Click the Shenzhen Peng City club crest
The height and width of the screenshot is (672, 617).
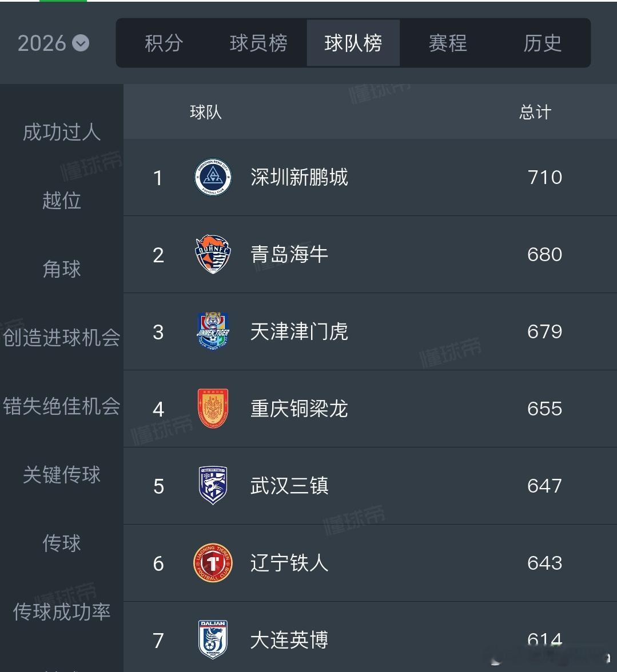point(213,177)
